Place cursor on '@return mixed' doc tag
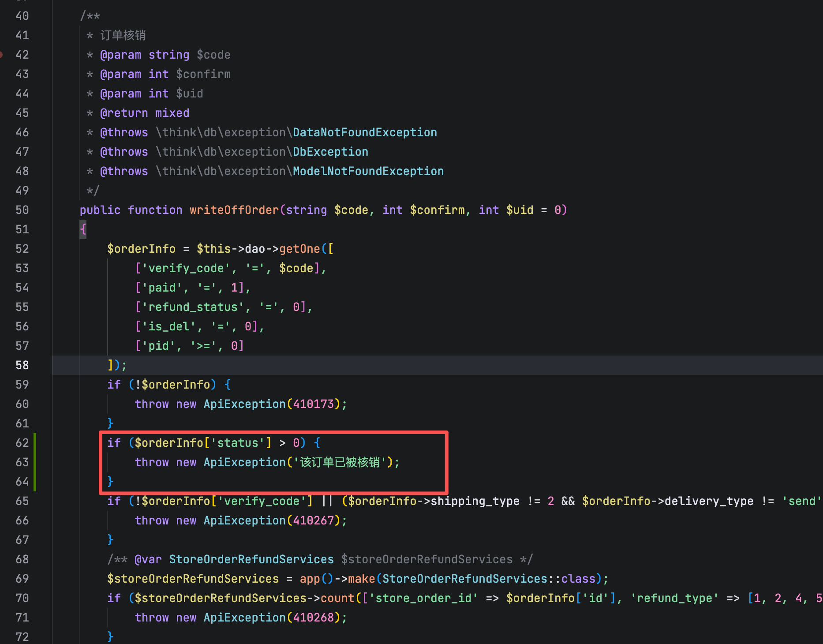The width and height of the screenshot is (823, 644). [145, 113]
